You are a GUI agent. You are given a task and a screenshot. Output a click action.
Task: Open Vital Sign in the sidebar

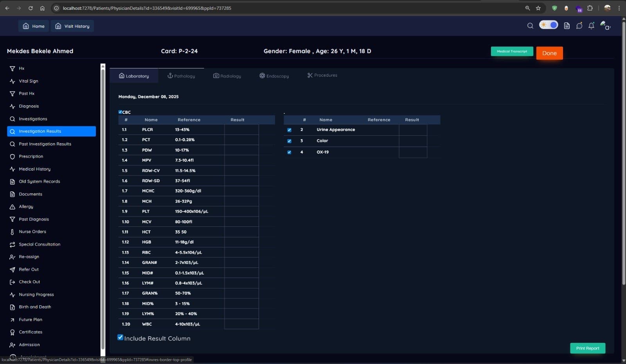tap(51, 81)
